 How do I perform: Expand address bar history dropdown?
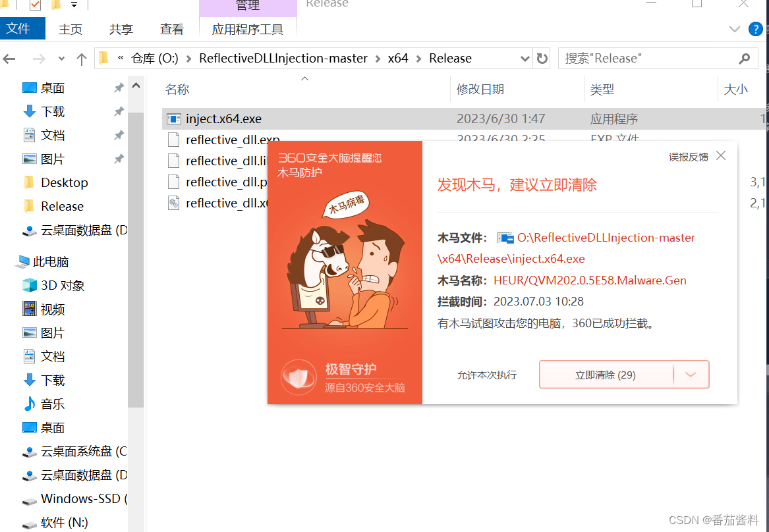click(525, 59)
